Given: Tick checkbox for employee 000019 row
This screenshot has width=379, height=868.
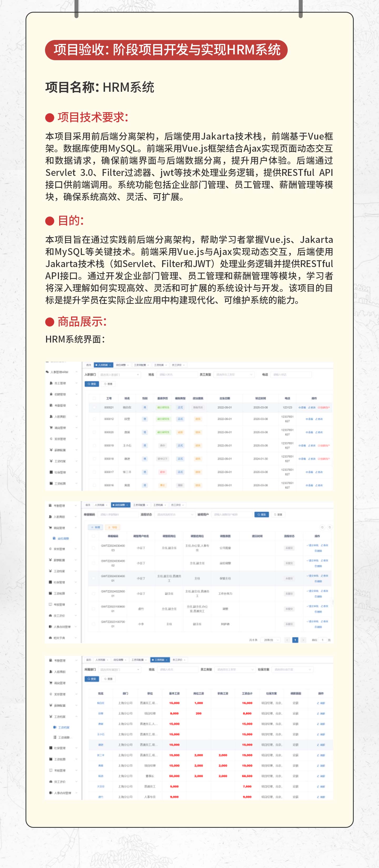Looking at the screenshot, I should 94,446.
